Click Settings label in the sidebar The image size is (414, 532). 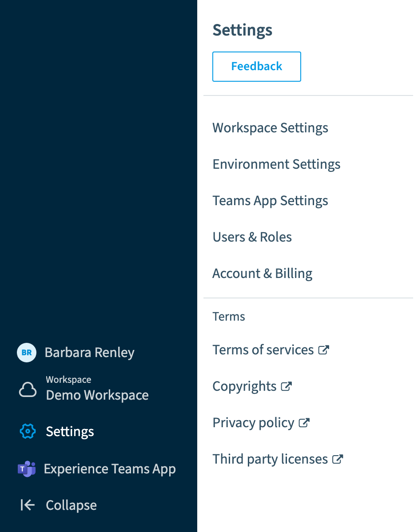click(x=70, y=432)
